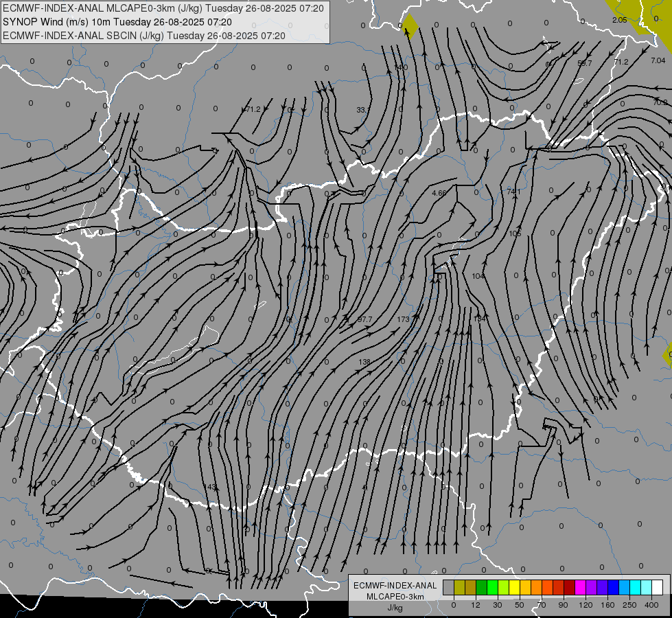672x618 pixels.
Task: Click the legend tick label '12'
Action: (476, 605)
